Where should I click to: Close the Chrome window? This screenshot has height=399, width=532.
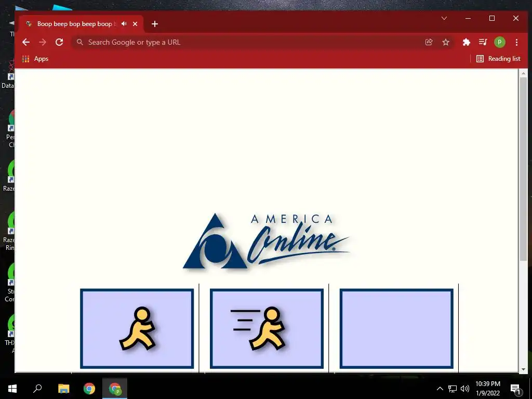[x=516, y=18]
